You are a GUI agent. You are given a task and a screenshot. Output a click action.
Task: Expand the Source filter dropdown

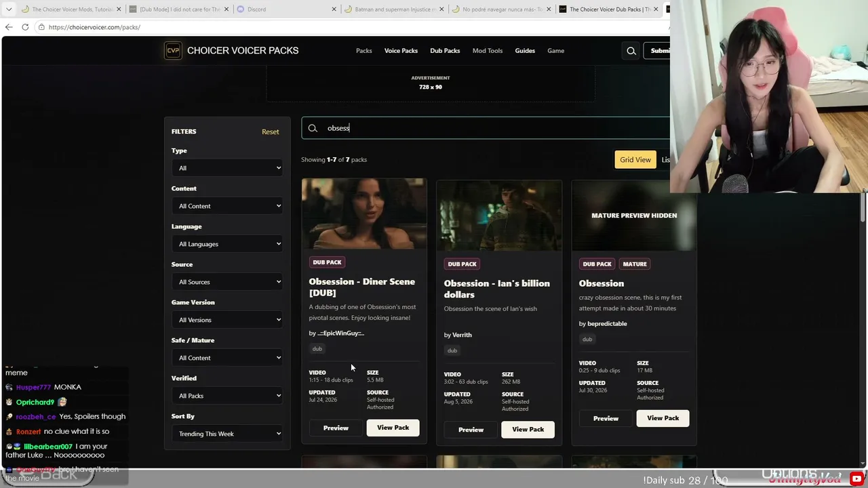[x=227, y=282]
